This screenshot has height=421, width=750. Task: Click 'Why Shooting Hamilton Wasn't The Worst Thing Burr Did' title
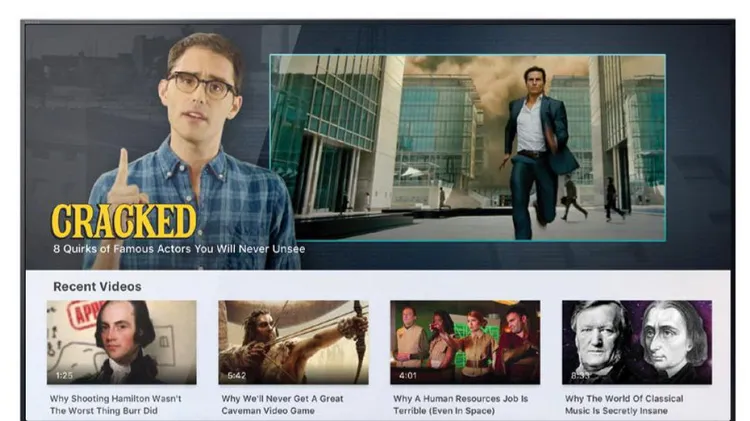(x=115, y=405)
